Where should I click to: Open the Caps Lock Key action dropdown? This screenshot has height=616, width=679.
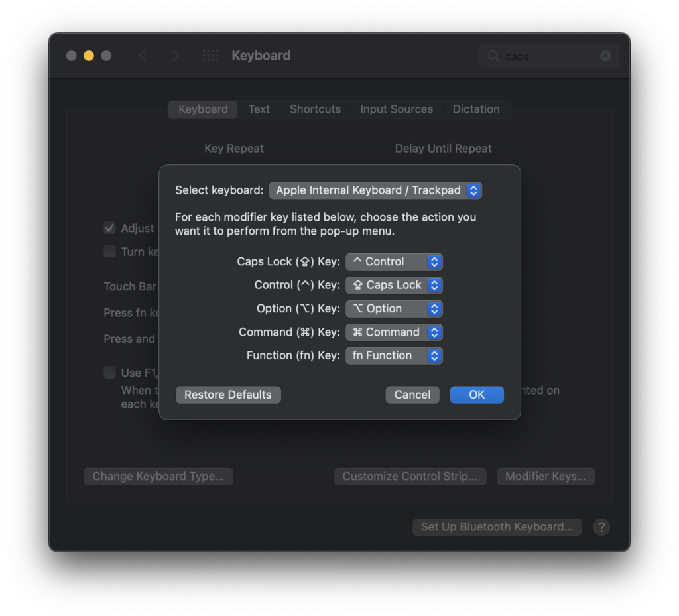pyautogui.click(x=394, y=262)
